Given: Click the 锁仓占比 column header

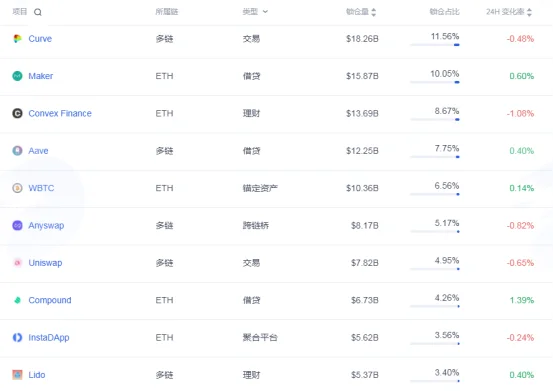Looking at the screenshot, I should click(x=444, y=12).
